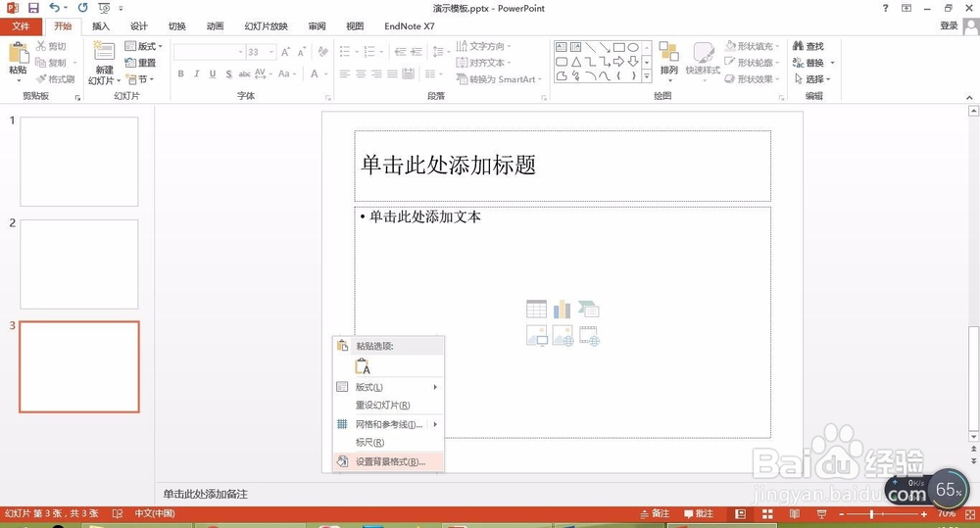Toggle text Shadow formatting
Image resolution: width=980 pixels, height=528 pixels.
pyautogui.click(x=228, y=73)
